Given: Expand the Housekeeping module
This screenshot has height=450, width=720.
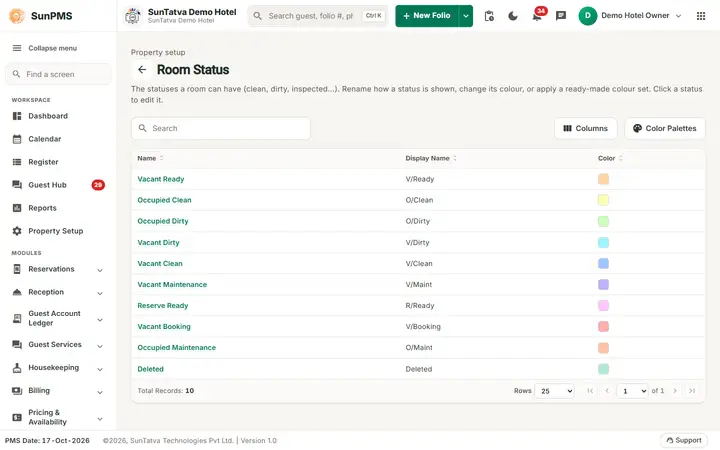Looking at the screenshot, I should (100, 369).
